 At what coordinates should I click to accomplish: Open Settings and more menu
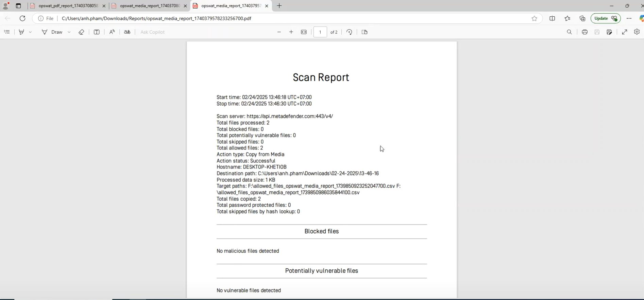pos(629,18)
